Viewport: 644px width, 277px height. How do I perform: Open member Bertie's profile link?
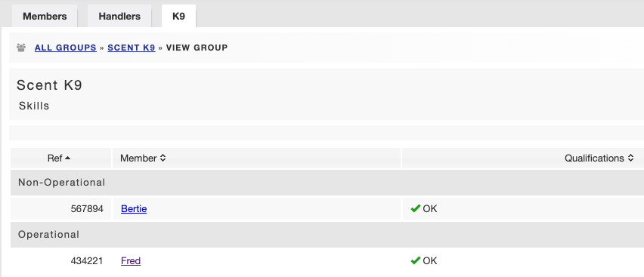(134, 209)
